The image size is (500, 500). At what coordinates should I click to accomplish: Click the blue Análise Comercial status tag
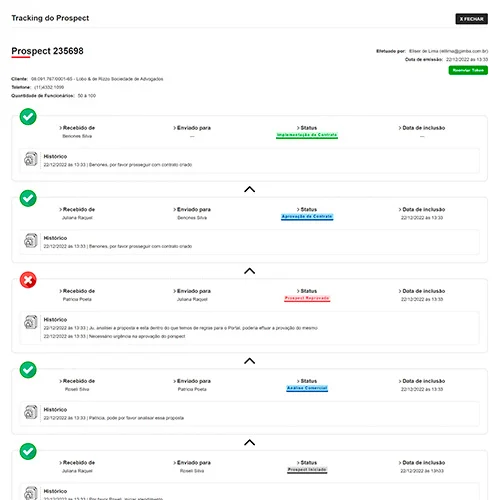tap(307, 388)
